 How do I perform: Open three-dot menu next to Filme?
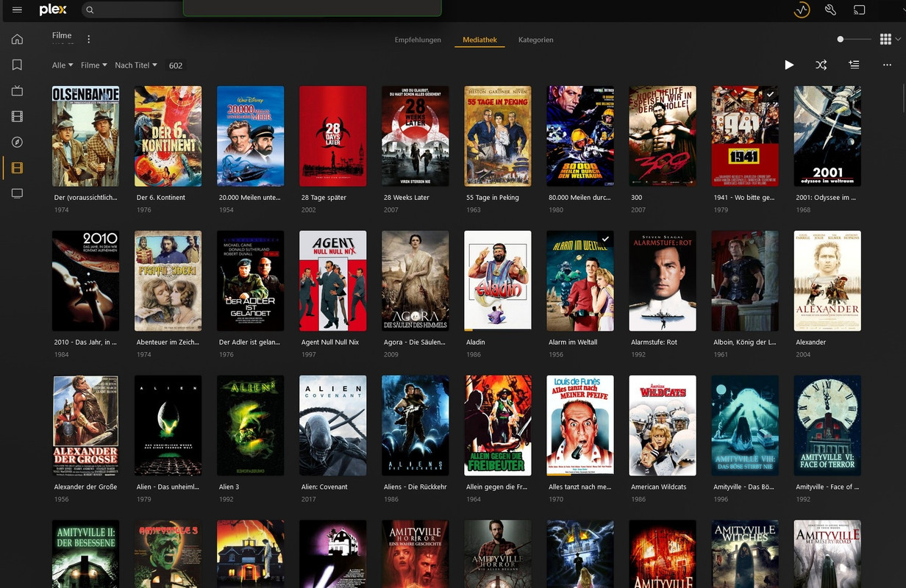click(x=89, y=39)
